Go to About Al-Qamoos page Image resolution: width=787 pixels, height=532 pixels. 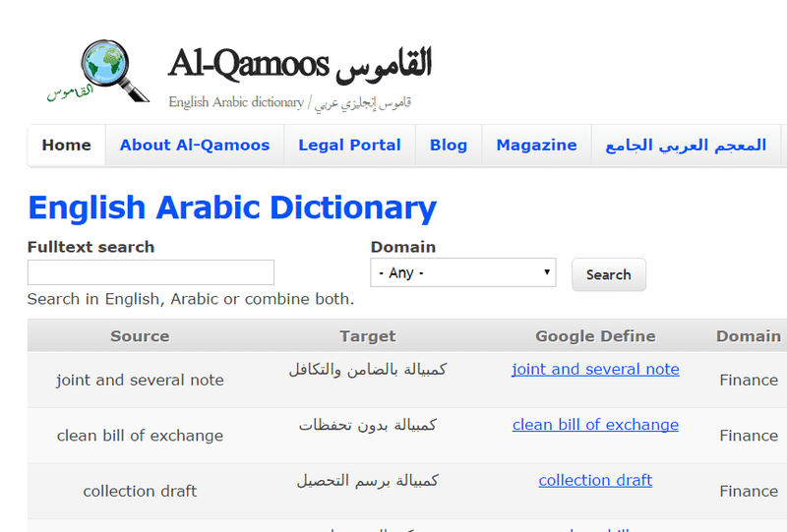pos(195,146)
